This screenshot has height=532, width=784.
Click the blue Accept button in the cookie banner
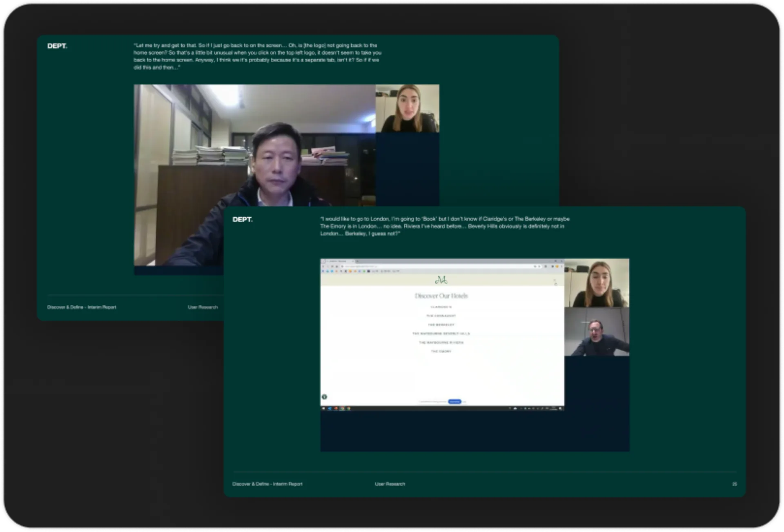click(x=454, y=401)
